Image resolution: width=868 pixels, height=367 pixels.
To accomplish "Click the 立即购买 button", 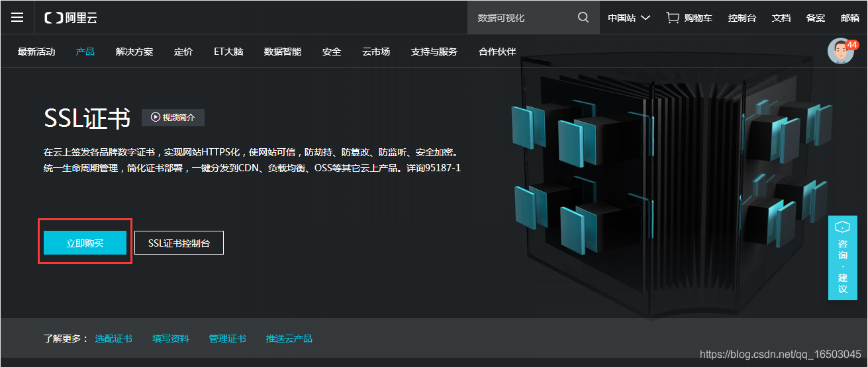I will pos(85,243).
